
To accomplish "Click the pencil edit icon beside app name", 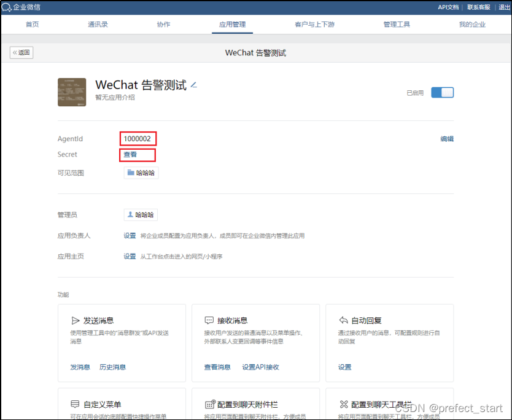I will pyautogui.click(x=193, y=85).
